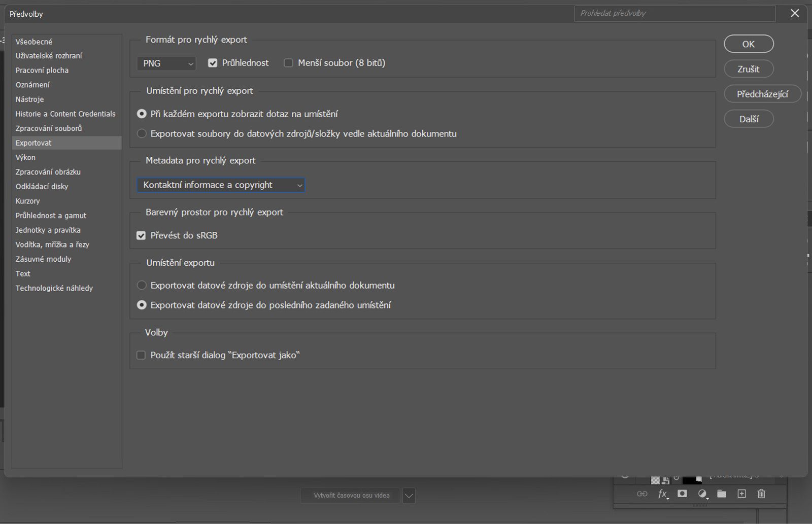Click the Link layers icon in Layers panel
This screenshot has width=812, height=524.
pos(642,494)
